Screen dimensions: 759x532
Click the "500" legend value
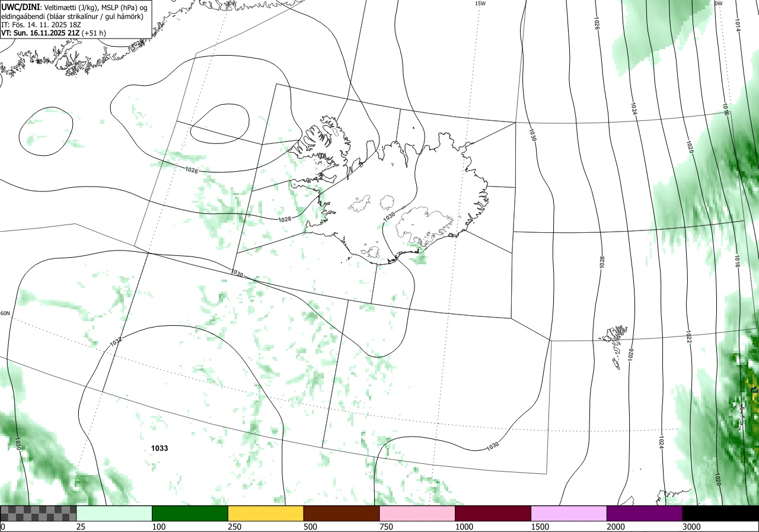point(310,527)
